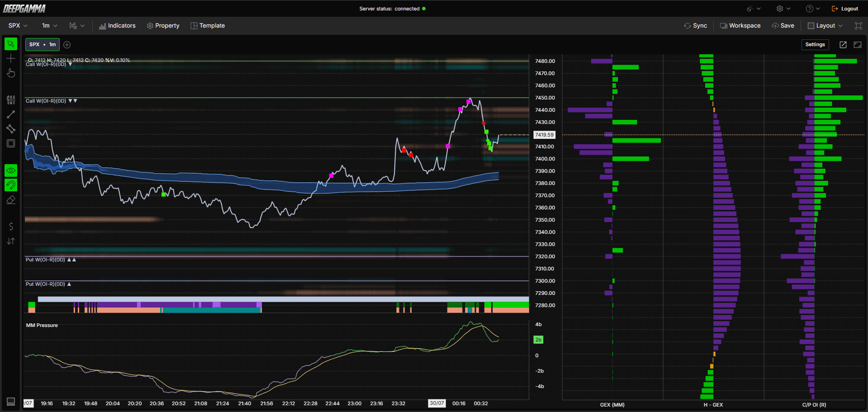The image size is (868, 412).
Task: Add a new chart tab with plus icon
Action: (67, 44)
